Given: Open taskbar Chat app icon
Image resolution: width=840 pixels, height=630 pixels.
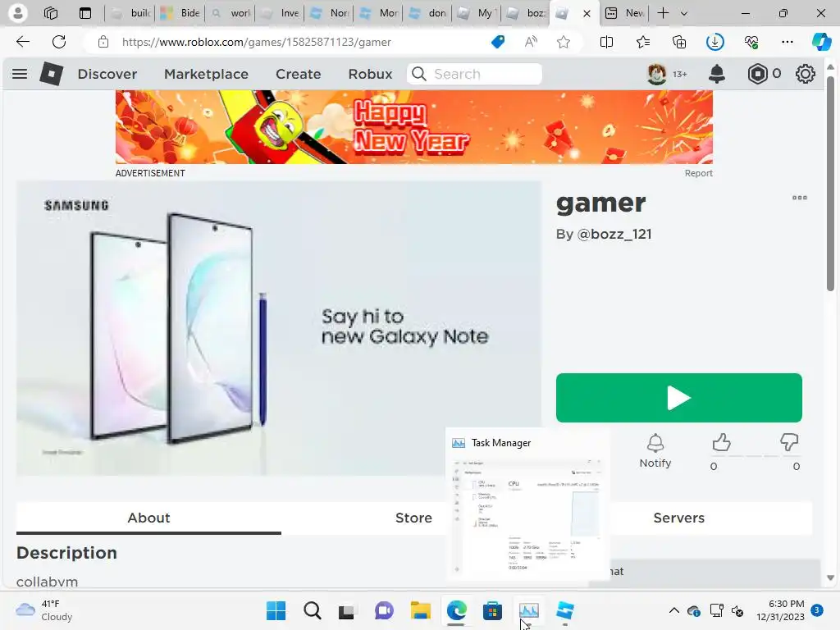Looking at the screenshot, I should click(x=384, y=610).
